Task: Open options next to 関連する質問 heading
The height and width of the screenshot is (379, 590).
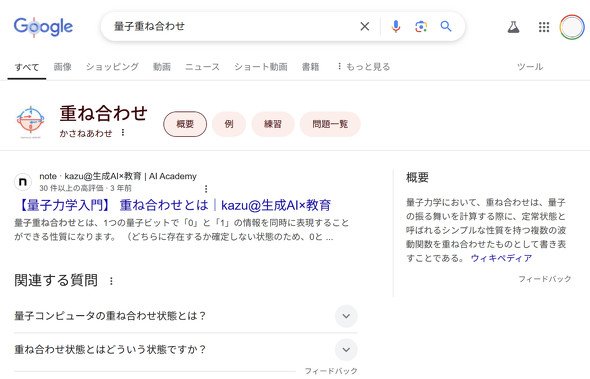Action: (111, 281)
